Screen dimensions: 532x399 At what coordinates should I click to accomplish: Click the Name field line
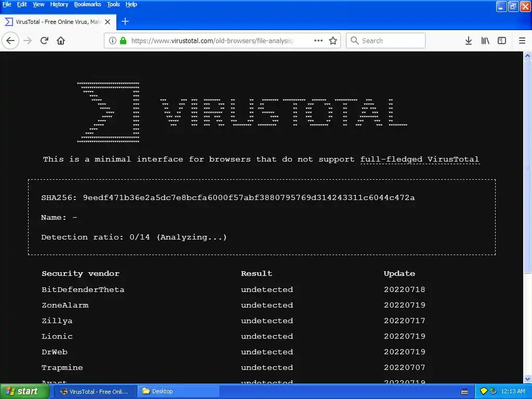click(59, 218)
